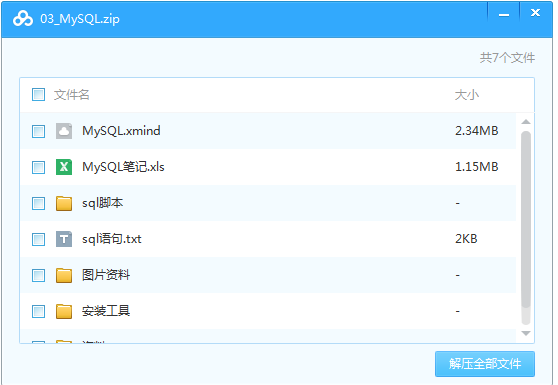Click the text file icon for sql语句.txt
This screenshot has height=385, width=558.
pyautogui.click(x=64, y=239)
